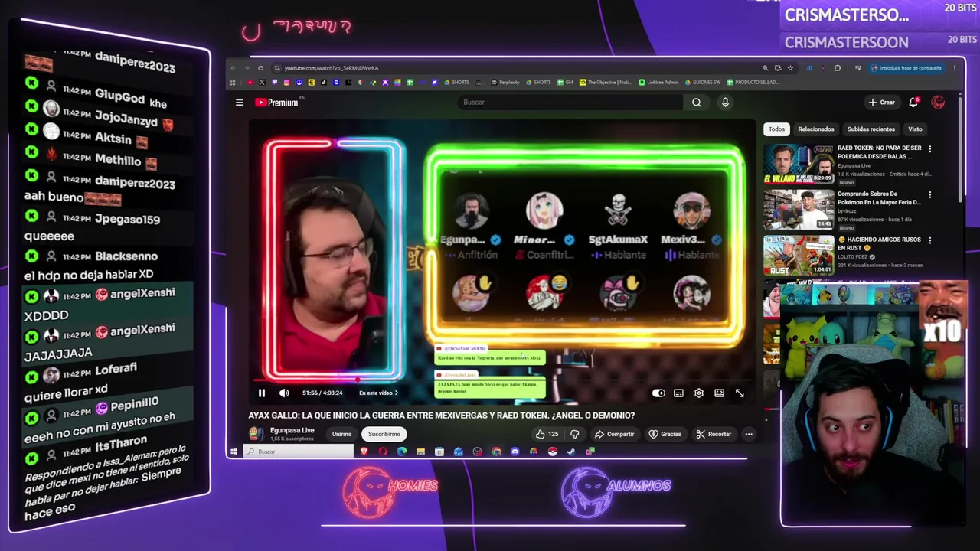This screenshot has width=980, height=551.
Task: Select the 'Todos' filter chip
Action: pos(776,129)
